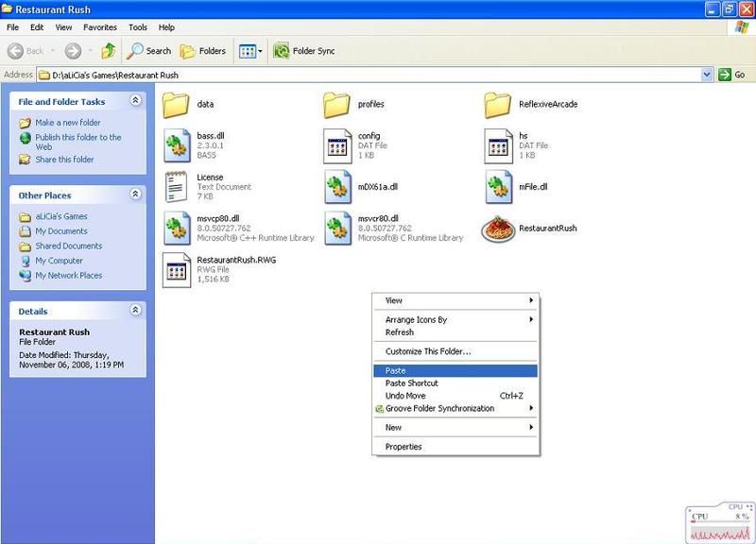Toggle the Folders pane button
Screen dimensions: 756x544
click(x=203, y=51)
